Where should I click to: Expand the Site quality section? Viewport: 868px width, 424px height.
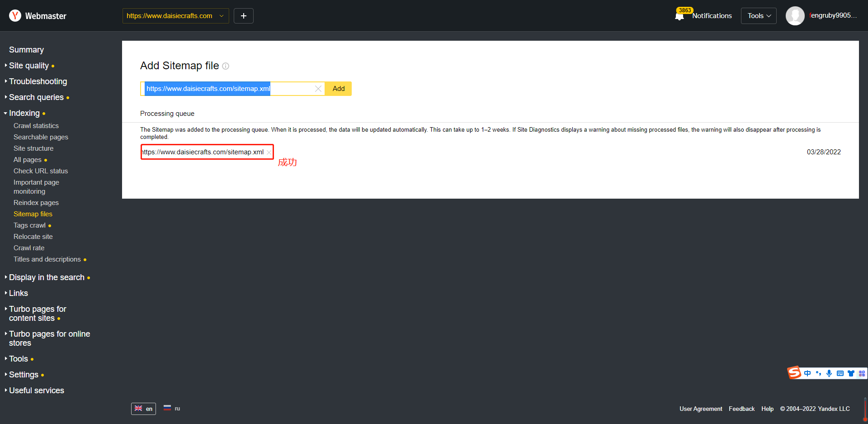[29, 66]
